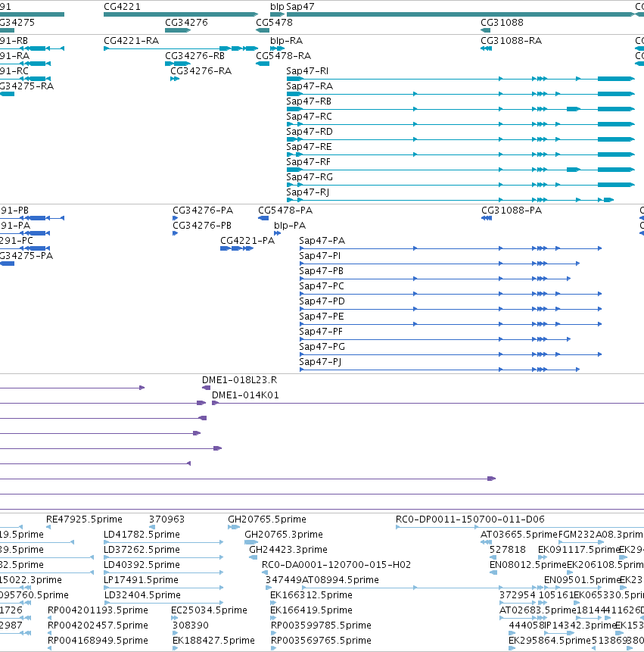Select the RP004168949.5prime EST label
The height and width of the screenshot is (652, 644).
[98, 641]
